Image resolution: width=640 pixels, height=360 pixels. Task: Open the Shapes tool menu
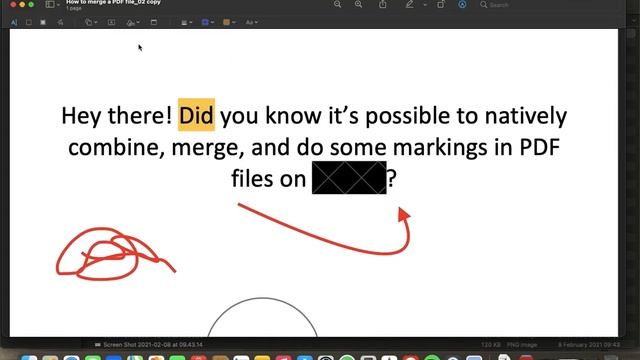91,22
